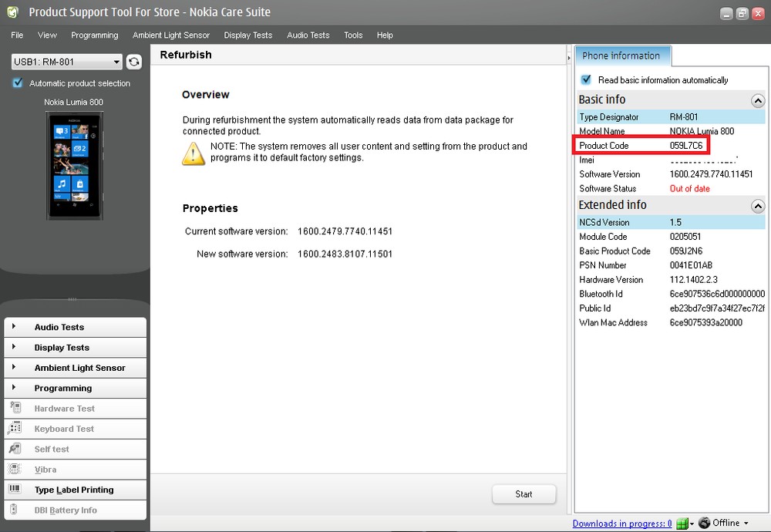This screenshot has width=771, height=532.
Task: Click the Keyboard Test keypad icon
Action: pos(15,428)
